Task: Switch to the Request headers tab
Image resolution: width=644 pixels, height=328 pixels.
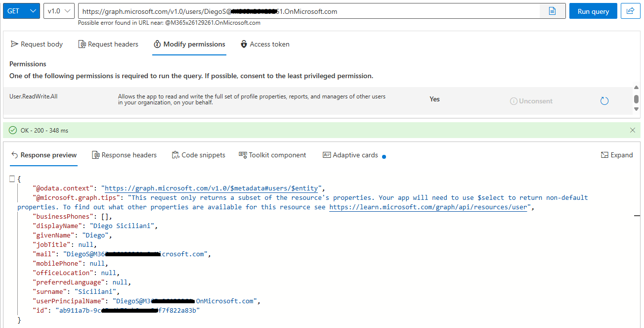Action: 108,44
